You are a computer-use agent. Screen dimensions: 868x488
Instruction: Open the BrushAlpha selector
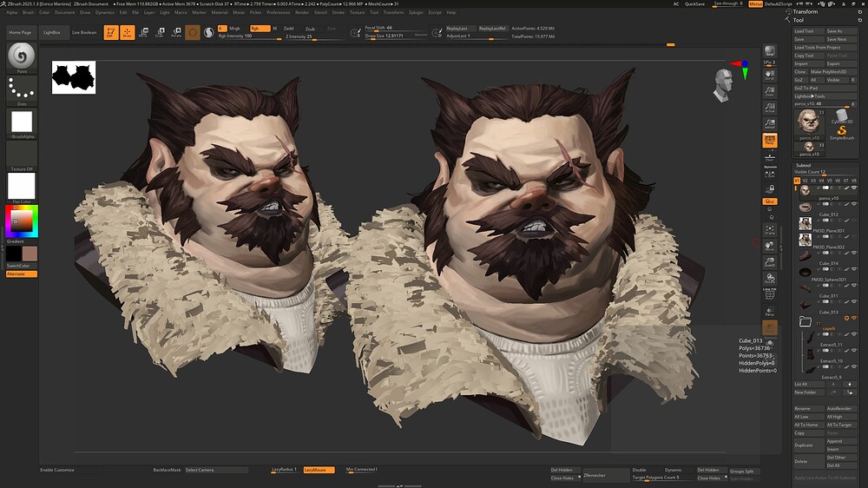tap(22, 123)
